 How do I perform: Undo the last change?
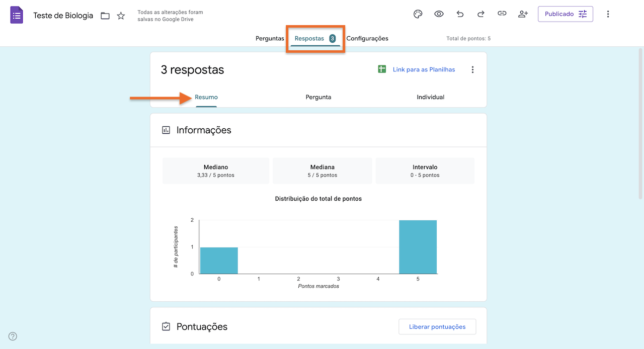pos(460,14)
